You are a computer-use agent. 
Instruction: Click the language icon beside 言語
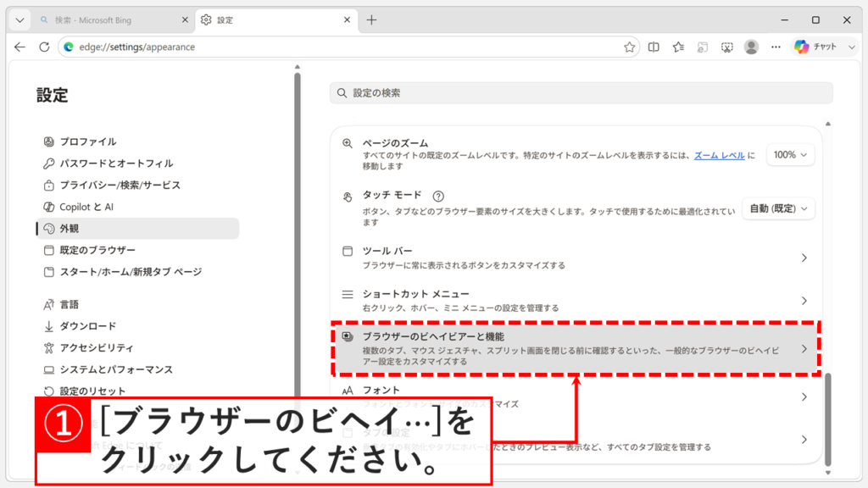48,305
